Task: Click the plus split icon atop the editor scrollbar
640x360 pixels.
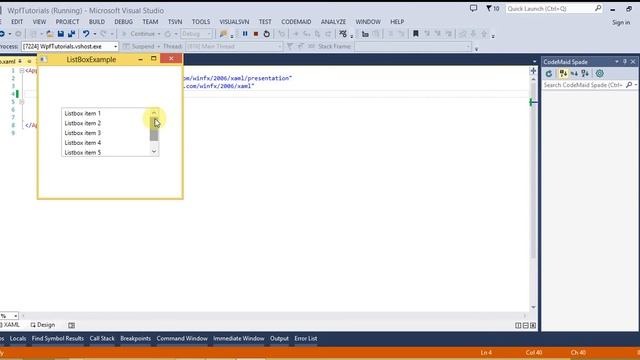Action: 533,71
